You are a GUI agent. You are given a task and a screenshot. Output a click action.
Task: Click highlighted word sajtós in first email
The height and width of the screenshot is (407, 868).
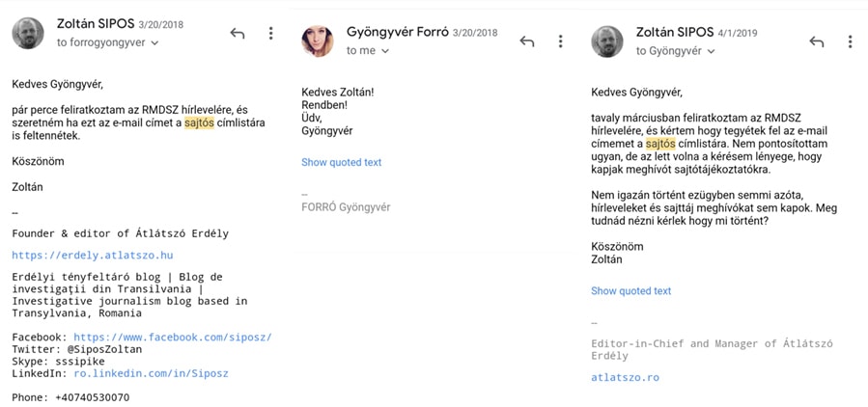[198, 122]
